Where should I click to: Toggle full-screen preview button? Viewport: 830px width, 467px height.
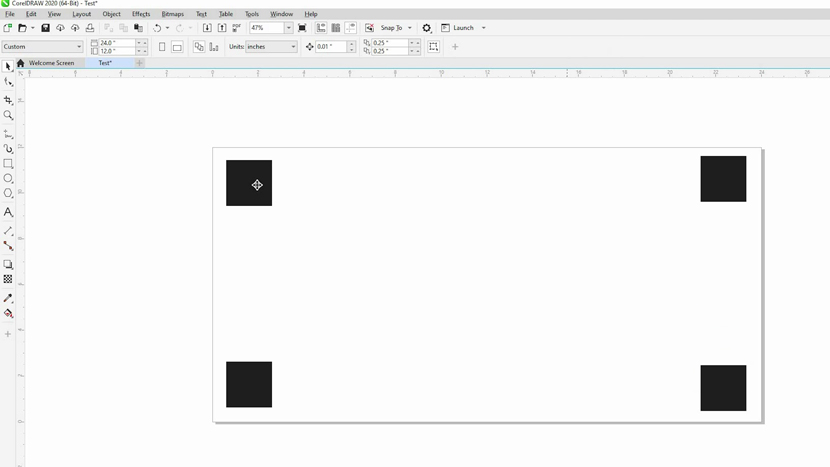pos(302,28)
